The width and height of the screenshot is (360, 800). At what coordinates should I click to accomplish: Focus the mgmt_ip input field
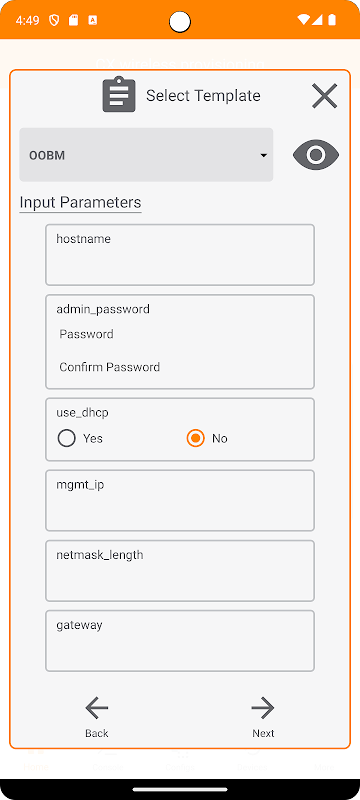click(x=180, y=501)
